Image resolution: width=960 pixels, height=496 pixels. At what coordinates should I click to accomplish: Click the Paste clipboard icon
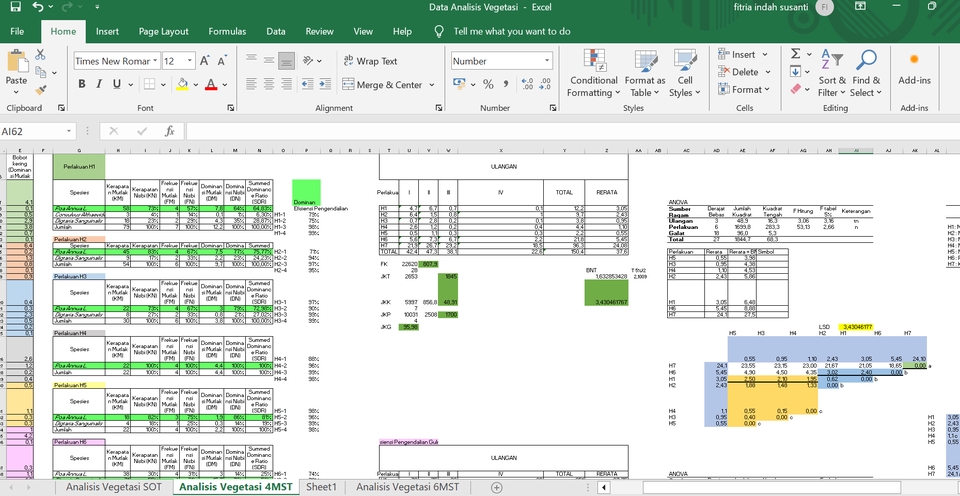point(17,61)
